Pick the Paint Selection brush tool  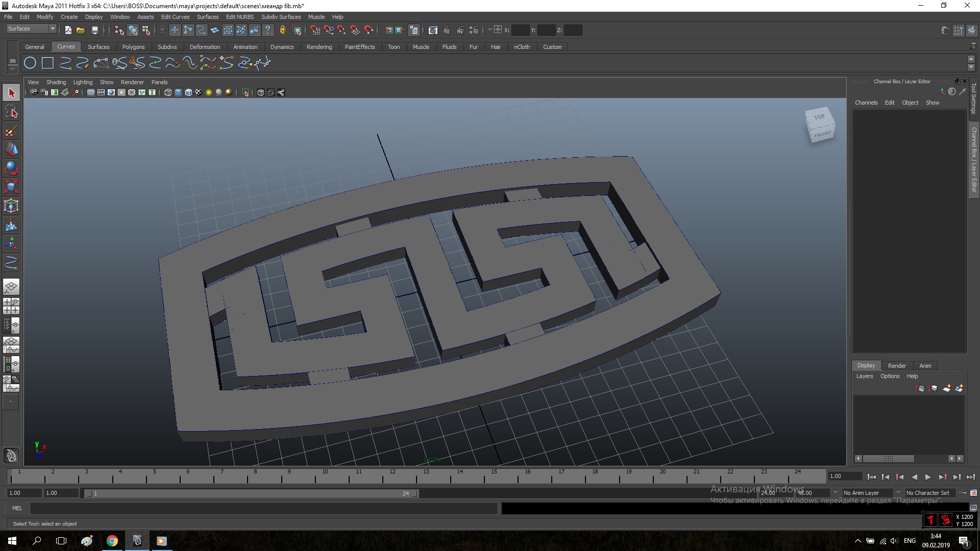11,131
